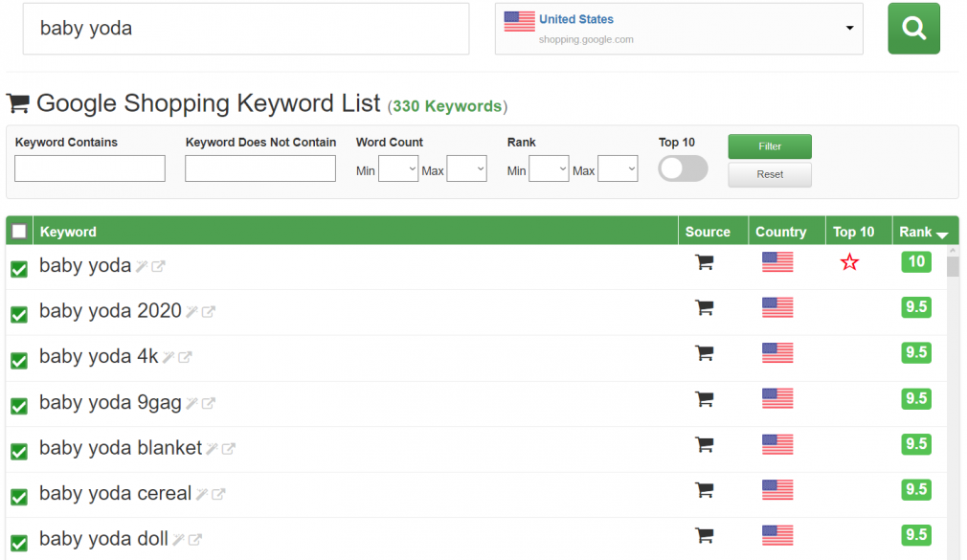Screen dimensions: 967x560
Task: Open the United States country dropdown
Action: [x=679, y=29]
